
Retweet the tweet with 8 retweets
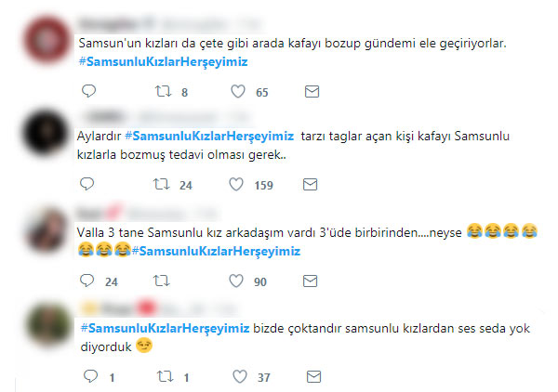click(163, 91)
